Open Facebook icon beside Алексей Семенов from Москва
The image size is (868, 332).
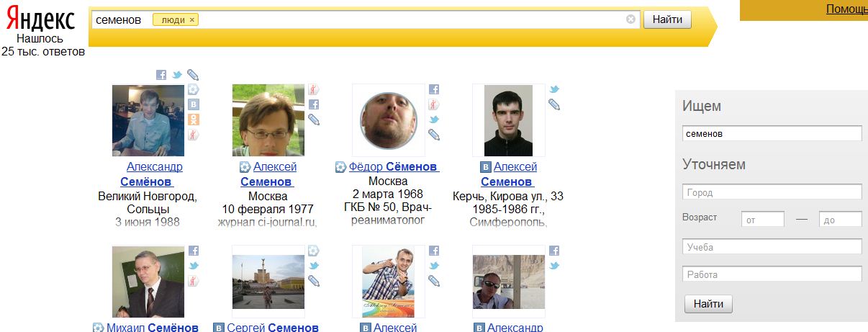point(314,104)
